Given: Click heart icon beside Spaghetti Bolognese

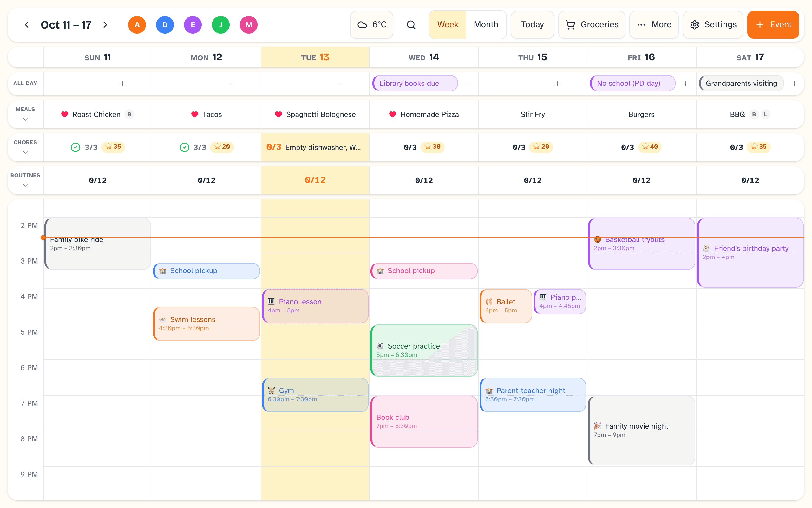Looking at the screenshot, I should pyautogui.click(x=278, y=114).
